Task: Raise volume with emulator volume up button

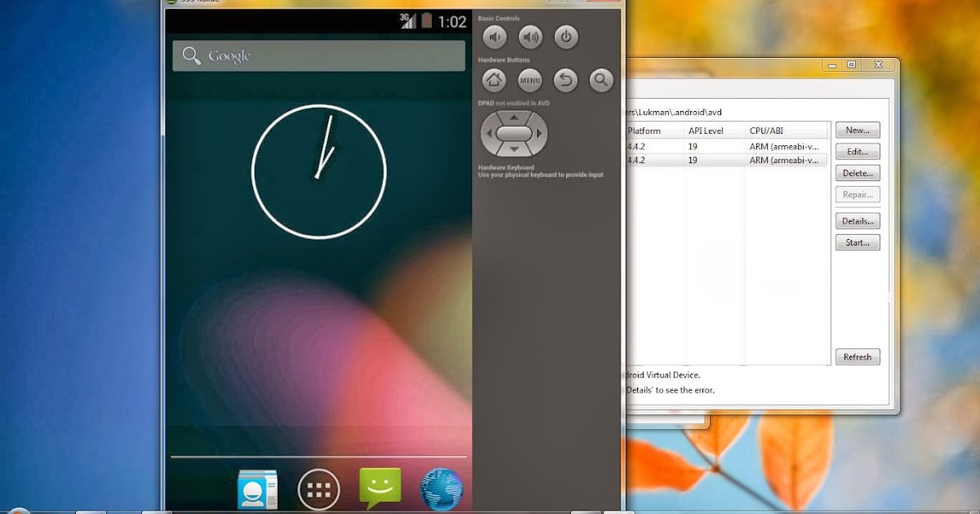Action: (x=531, y=37)
